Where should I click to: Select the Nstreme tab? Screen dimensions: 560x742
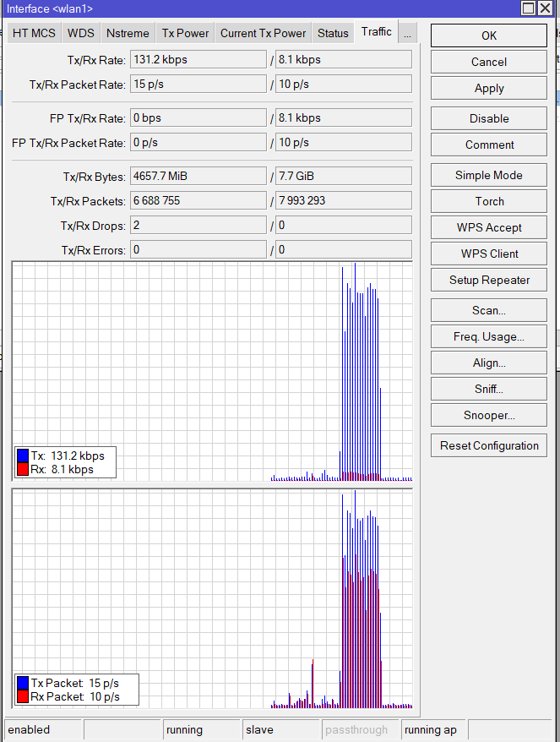pos(128,33)
